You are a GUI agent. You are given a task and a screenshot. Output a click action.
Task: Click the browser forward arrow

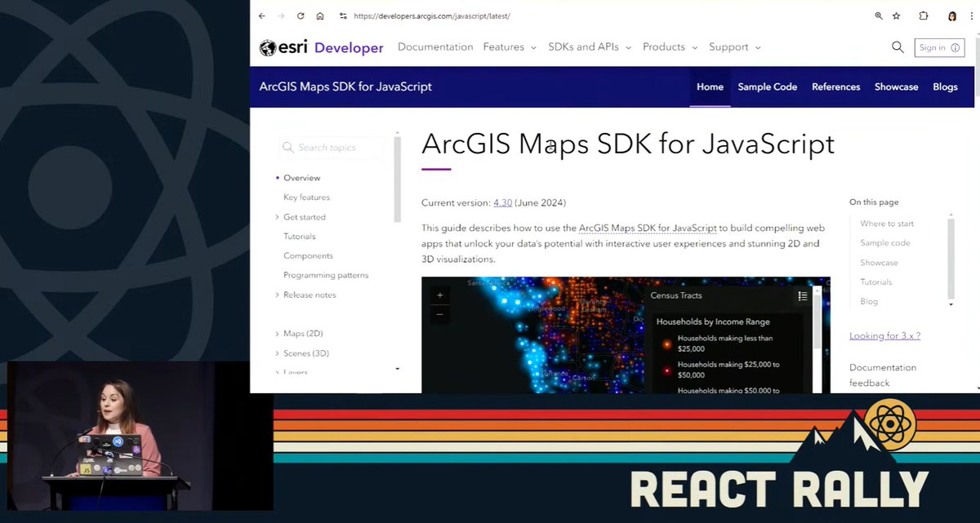[x=281, y=16]
